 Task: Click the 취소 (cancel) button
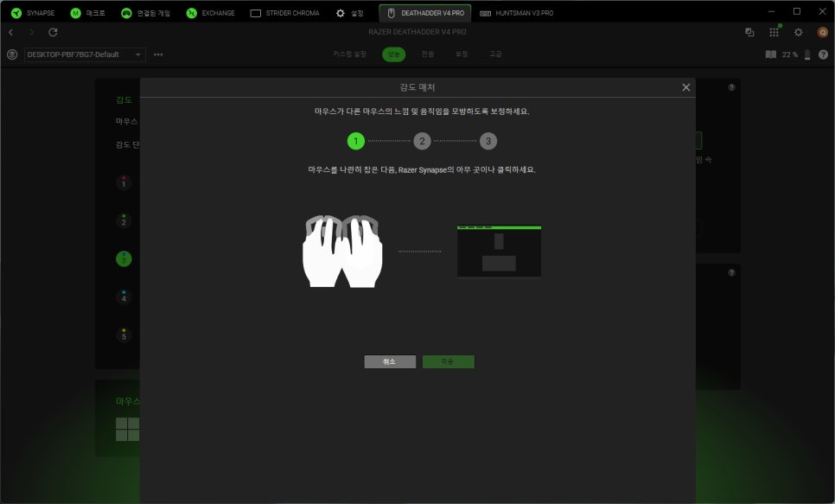coord(390,361)
